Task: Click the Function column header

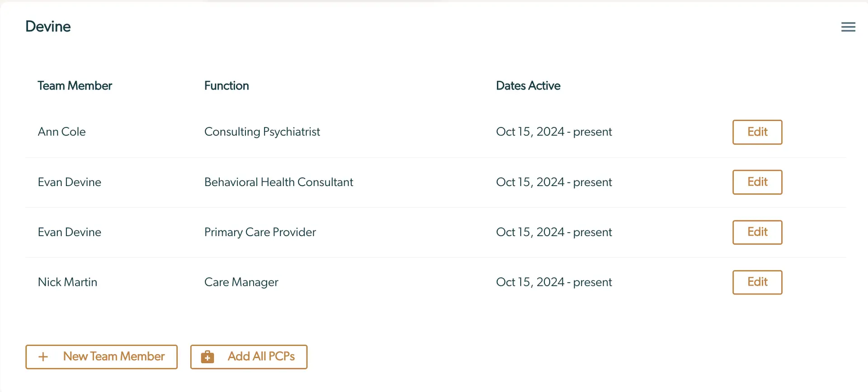Action: tap(226, 86)
